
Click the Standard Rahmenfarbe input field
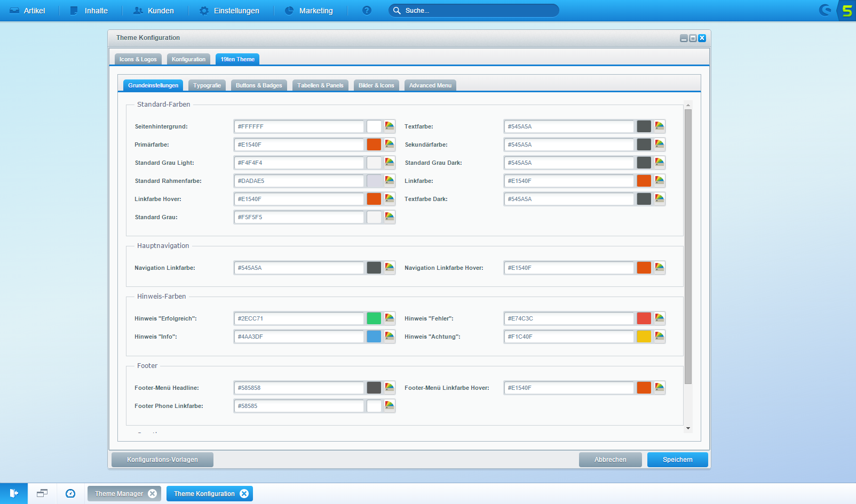[299, 181]
